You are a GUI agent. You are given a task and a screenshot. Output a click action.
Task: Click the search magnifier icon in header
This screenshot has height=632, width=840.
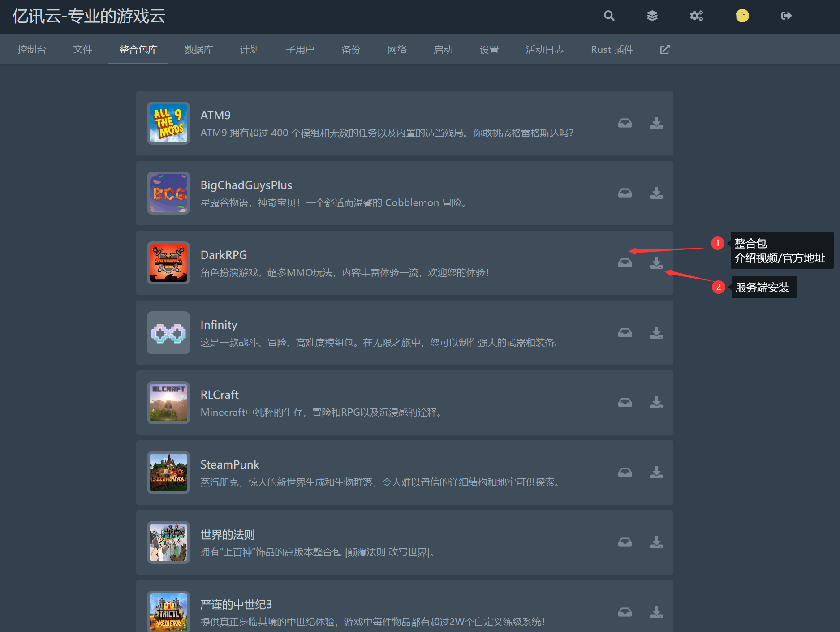[609, 16]
